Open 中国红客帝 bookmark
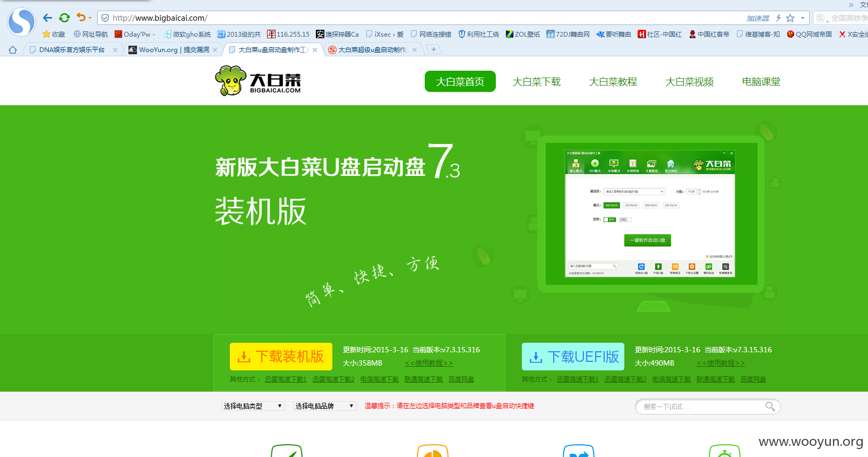This screenshot has height=457, width=868. pyautogui.click(x=709, y=34)
